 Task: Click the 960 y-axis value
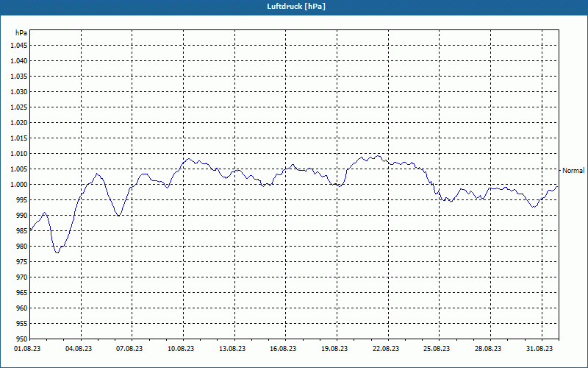(21, 308)
